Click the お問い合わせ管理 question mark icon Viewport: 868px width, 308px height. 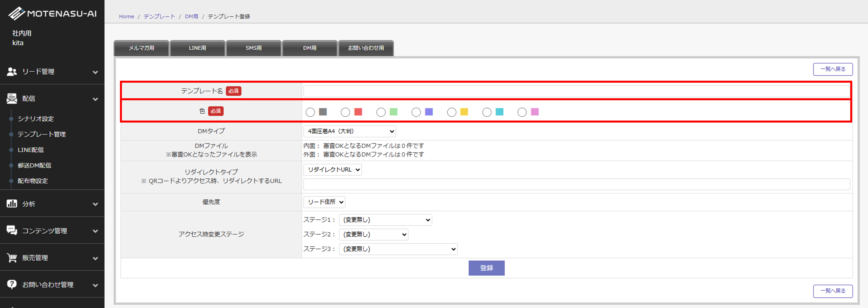[12, 284]
